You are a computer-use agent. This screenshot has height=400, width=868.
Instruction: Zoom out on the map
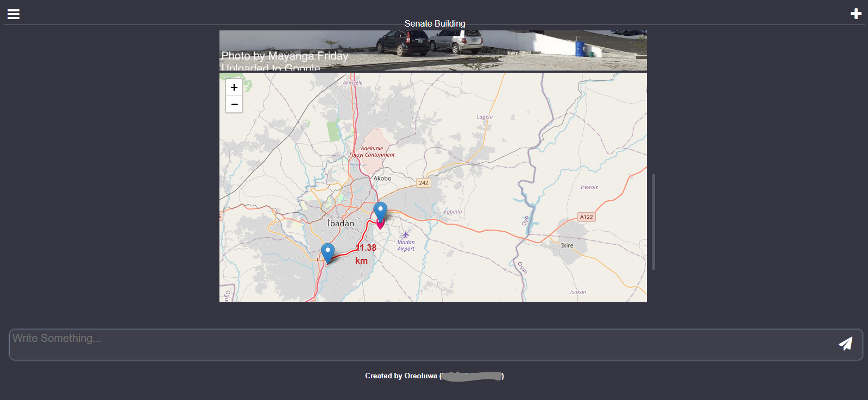[x=234, y=104]
